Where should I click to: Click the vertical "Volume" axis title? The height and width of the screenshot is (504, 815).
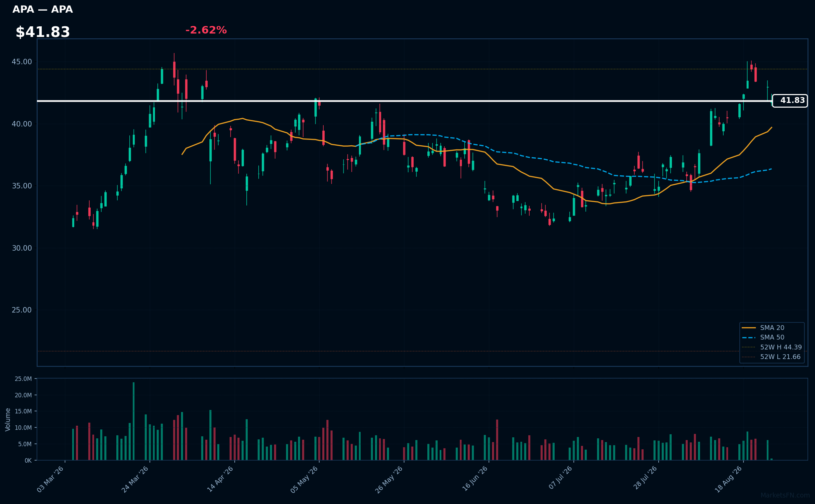click(x=8, y=420)
